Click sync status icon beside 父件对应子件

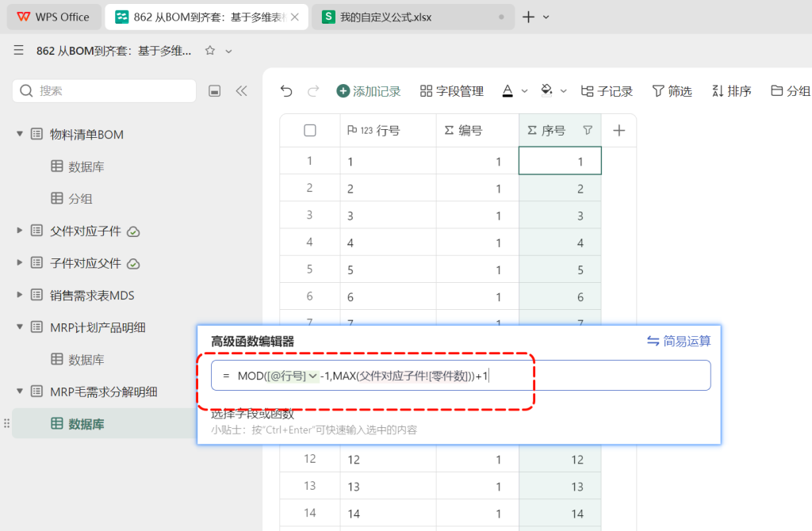click(133, 232)
